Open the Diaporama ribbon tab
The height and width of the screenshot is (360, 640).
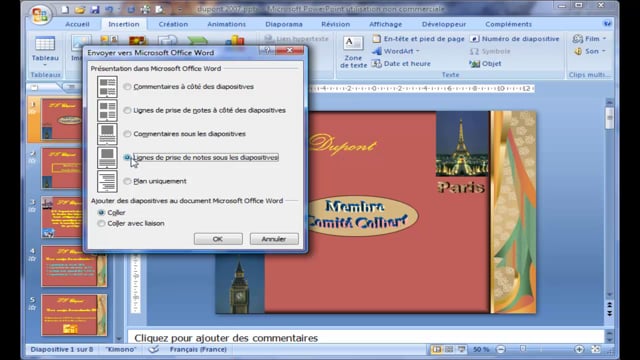coord(284,24)
